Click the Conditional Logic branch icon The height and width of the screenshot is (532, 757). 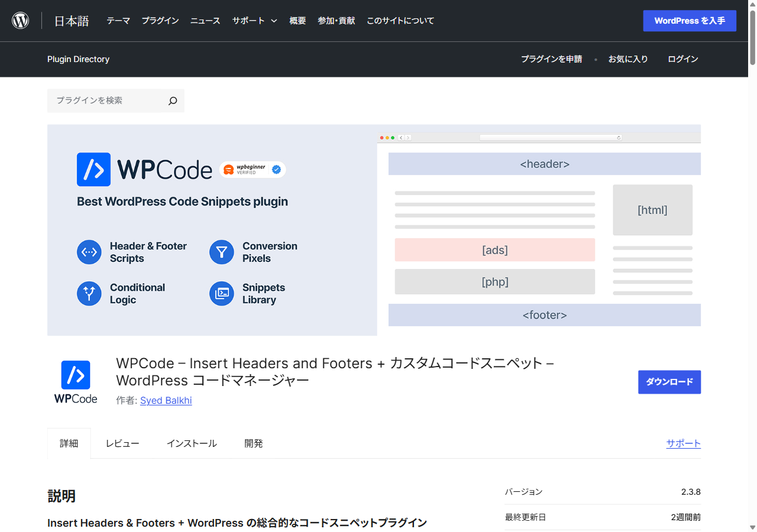(x=89, y=294)
